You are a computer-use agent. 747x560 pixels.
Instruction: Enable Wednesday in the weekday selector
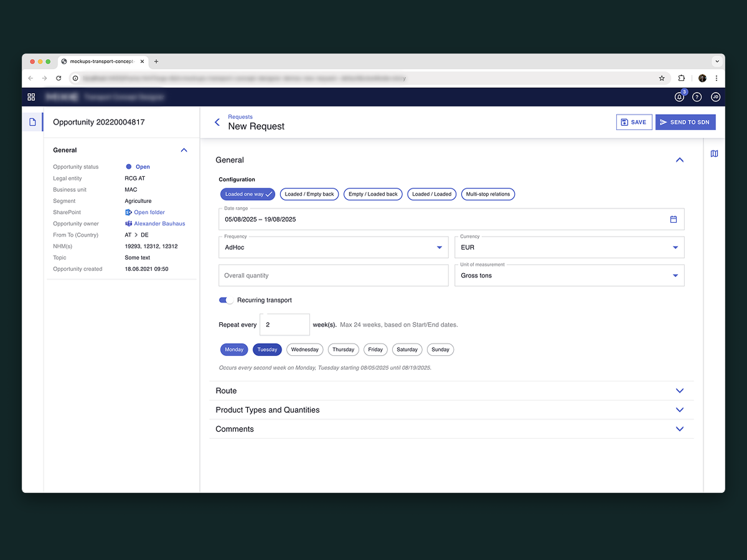click(304, 349)
